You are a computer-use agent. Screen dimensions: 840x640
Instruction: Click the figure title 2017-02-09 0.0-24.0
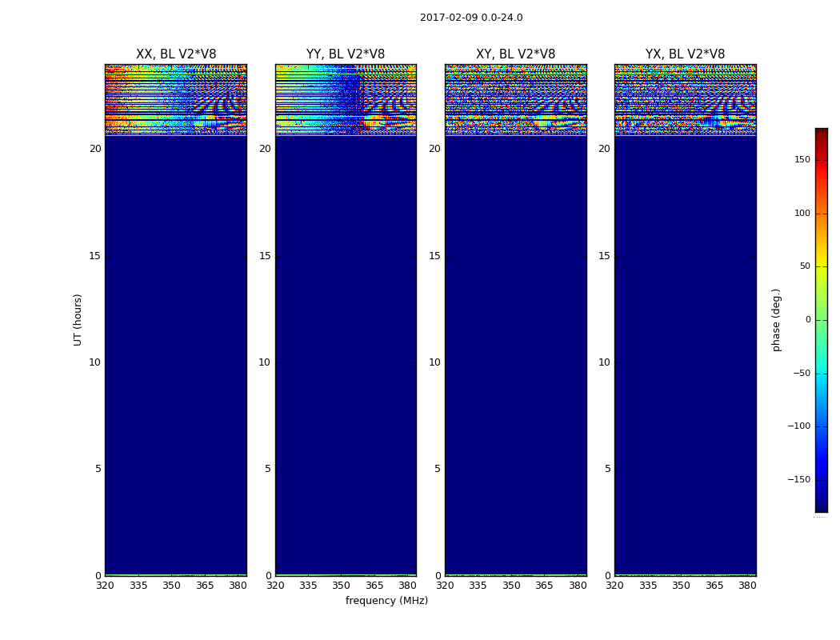tap(471, 18)
